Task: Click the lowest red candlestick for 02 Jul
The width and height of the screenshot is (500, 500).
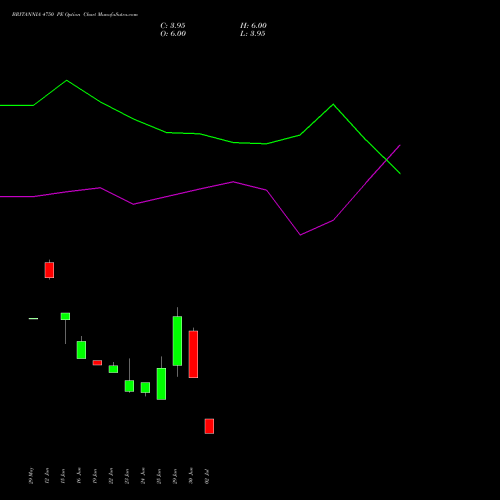Action: pyautogui.click(x=209, y=426)
